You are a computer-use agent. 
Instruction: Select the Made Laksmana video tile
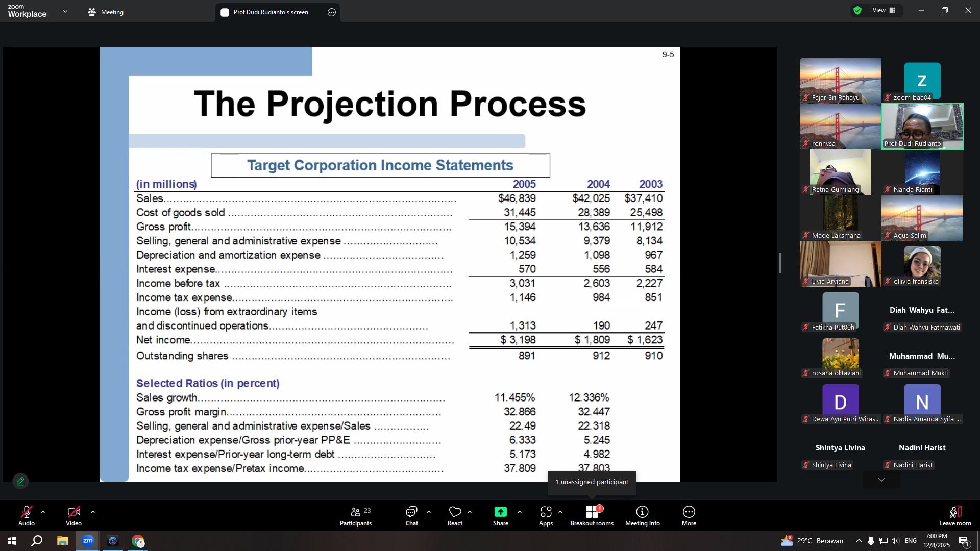(x=841, y=218)
